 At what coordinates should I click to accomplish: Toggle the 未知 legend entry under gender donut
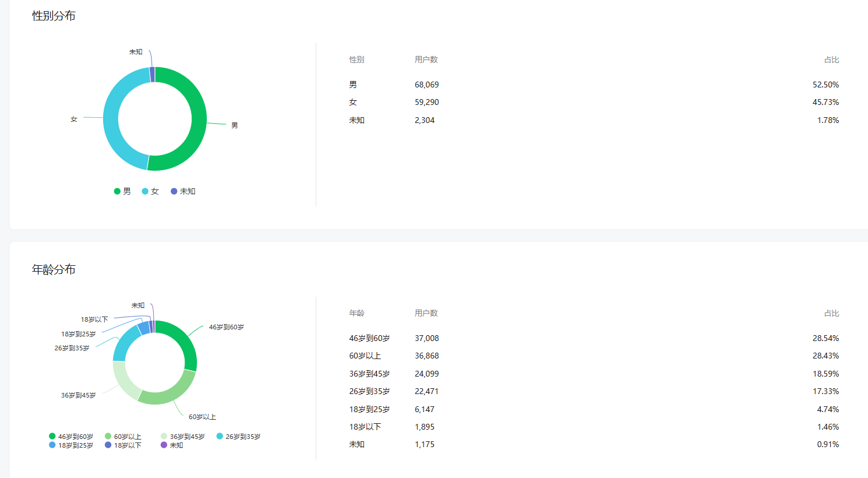183,191
